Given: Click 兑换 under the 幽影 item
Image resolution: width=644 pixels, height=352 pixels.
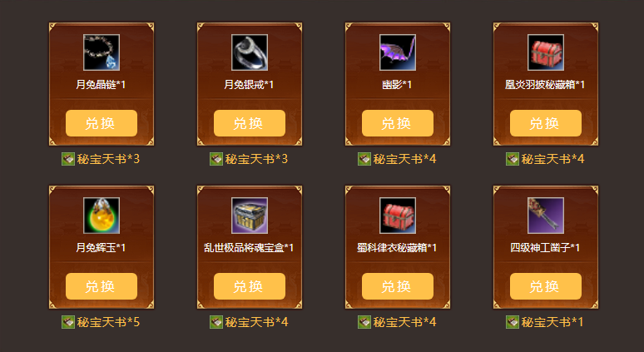Looking at the screenshot, I should tap(398, 123).
